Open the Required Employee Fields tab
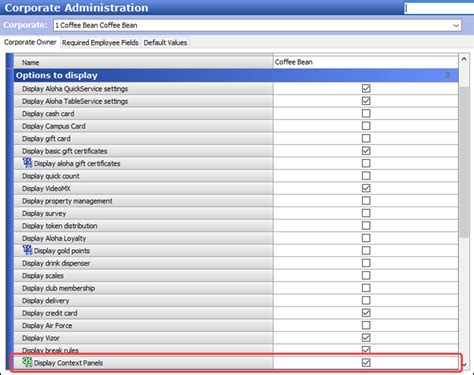This screenshot has width=474, height=375. click(100, 43)
